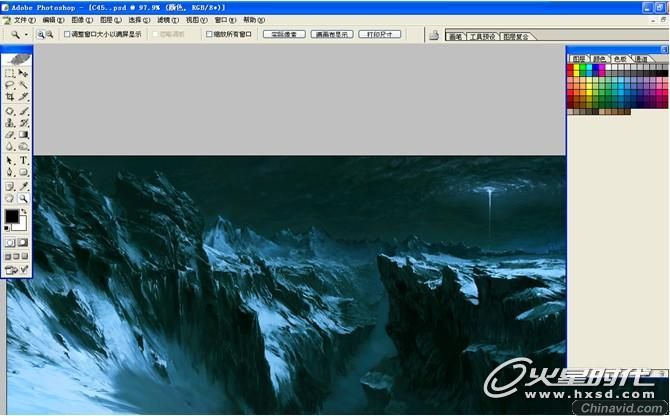Open the 图层 (Layer) menu
The width and height of the screenshot is (670, 416).
111,20
